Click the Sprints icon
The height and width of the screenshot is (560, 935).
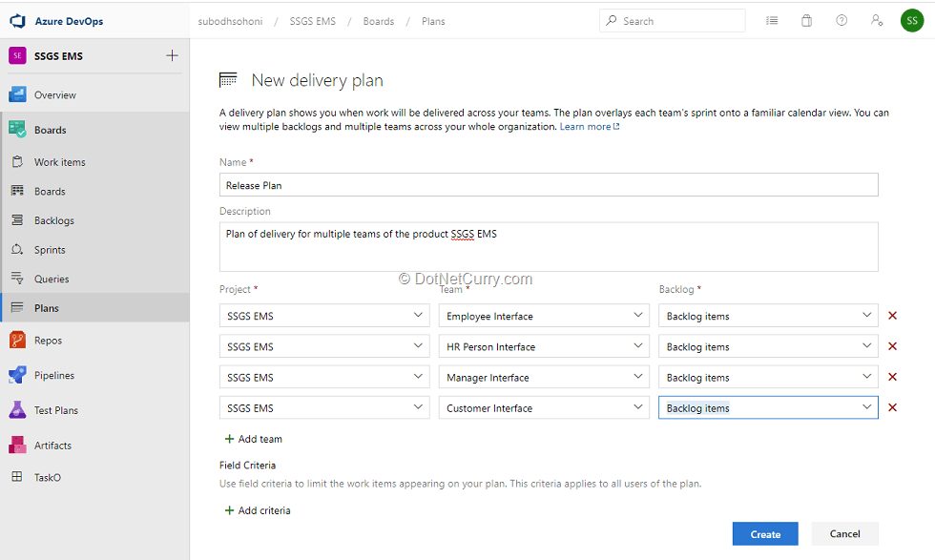[17, 249]
